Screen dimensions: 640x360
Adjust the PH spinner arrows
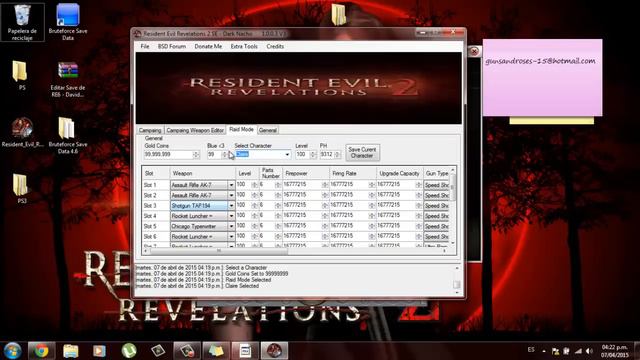pos(337,155)
